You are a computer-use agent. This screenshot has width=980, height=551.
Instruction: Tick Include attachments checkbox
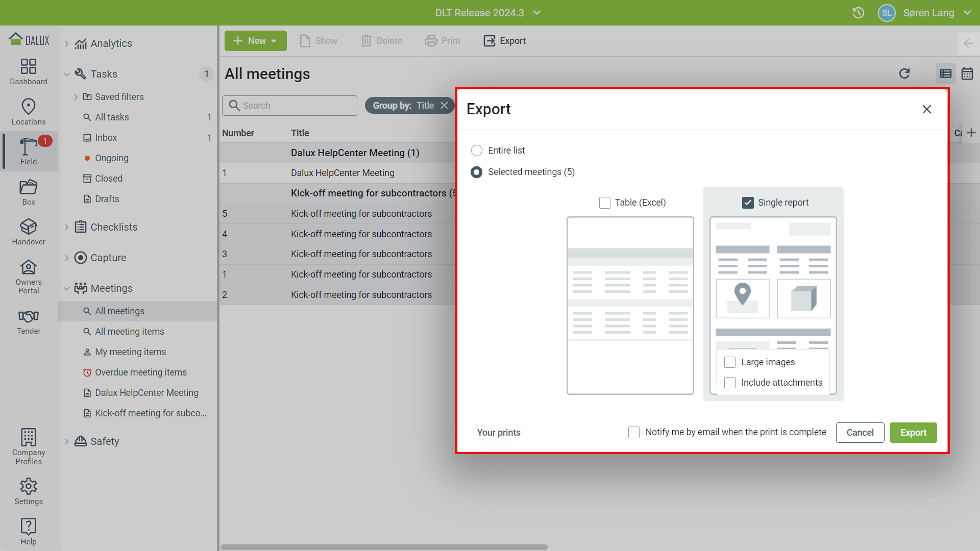tap(730, 383)
